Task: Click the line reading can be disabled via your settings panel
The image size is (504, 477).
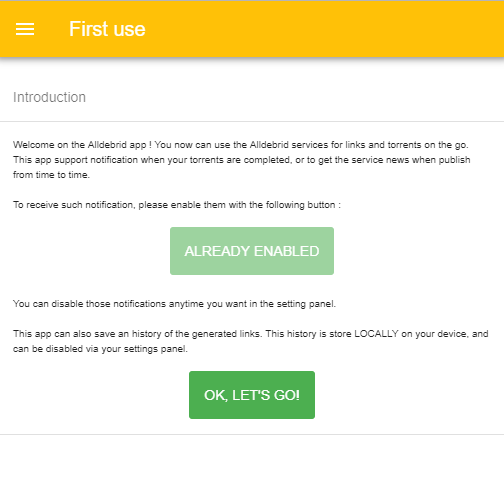Action: point(100,349)
